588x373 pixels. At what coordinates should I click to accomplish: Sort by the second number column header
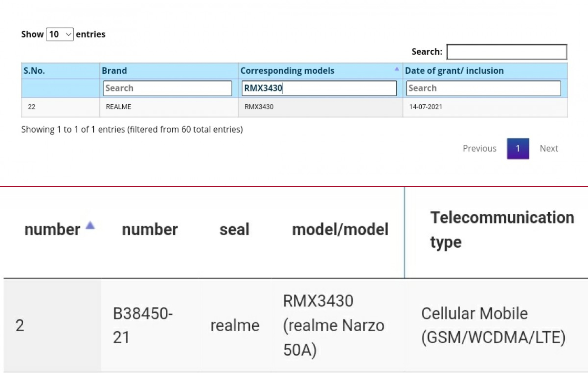pos(150,230)
